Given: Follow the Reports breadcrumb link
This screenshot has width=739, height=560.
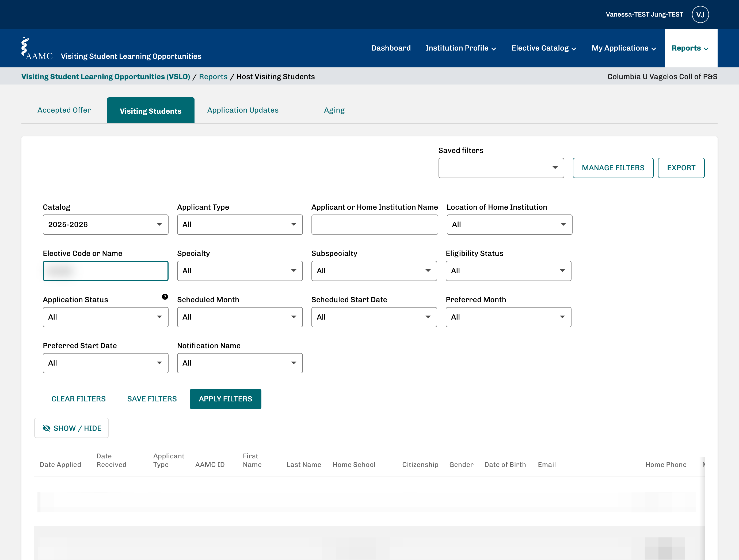Looking at the screenshot, I should tap(213, 76).
